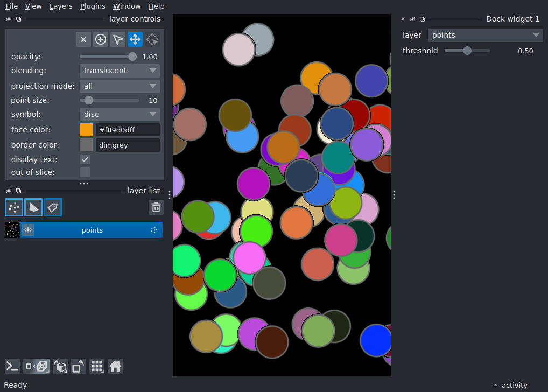Open the blending mode dropdown
Screen dimensions: 548x392
coord(120,71)
